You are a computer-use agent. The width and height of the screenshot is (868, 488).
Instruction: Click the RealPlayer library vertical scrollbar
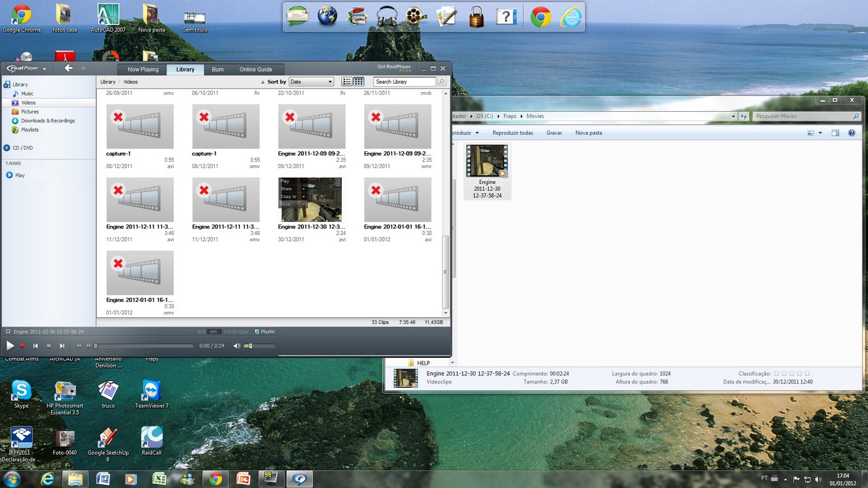[x=446, y=271]
